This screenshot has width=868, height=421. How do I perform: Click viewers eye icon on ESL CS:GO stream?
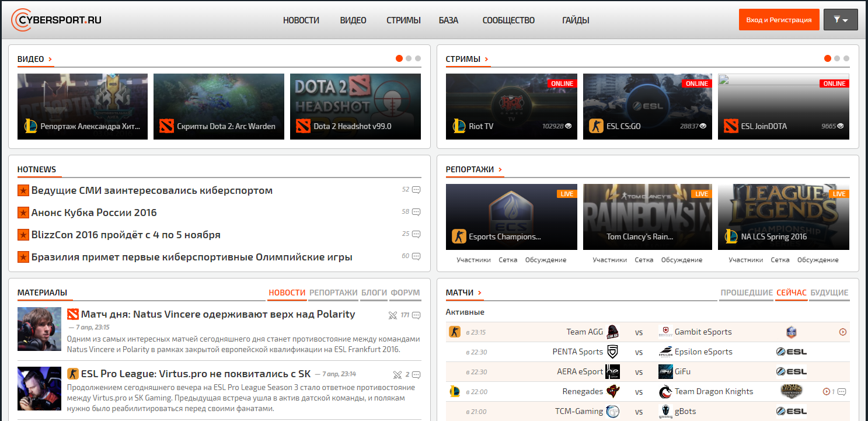(x=703, y=126)
